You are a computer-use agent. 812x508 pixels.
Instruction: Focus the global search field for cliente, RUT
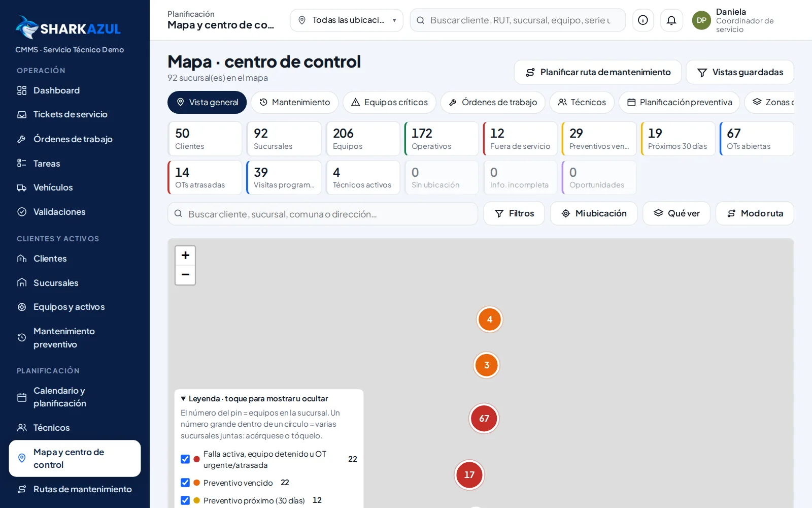click(518, 20)
